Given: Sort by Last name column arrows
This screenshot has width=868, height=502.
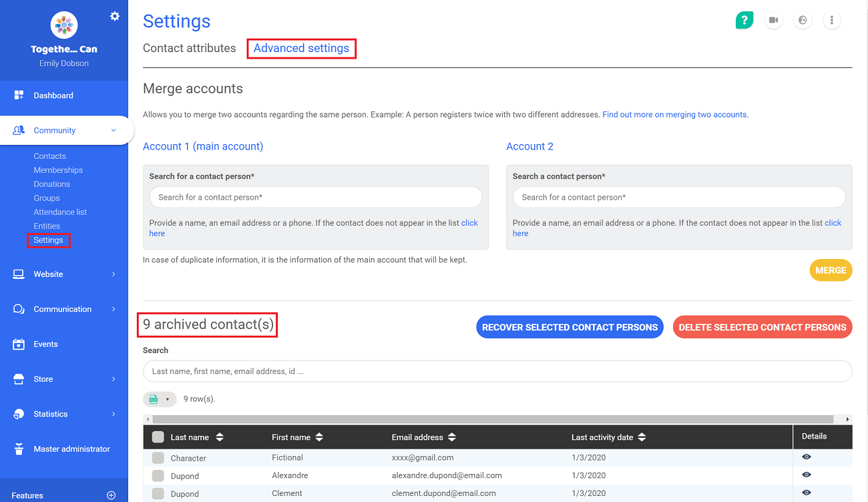Looking at the screenshot, I should pos(220,437).
